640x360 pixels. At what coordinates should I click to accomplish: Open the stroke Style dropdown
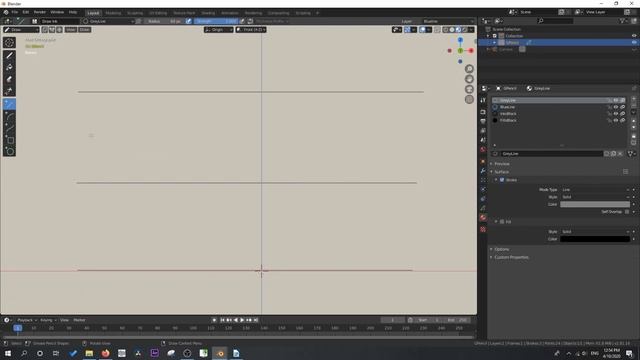point(596,197)
